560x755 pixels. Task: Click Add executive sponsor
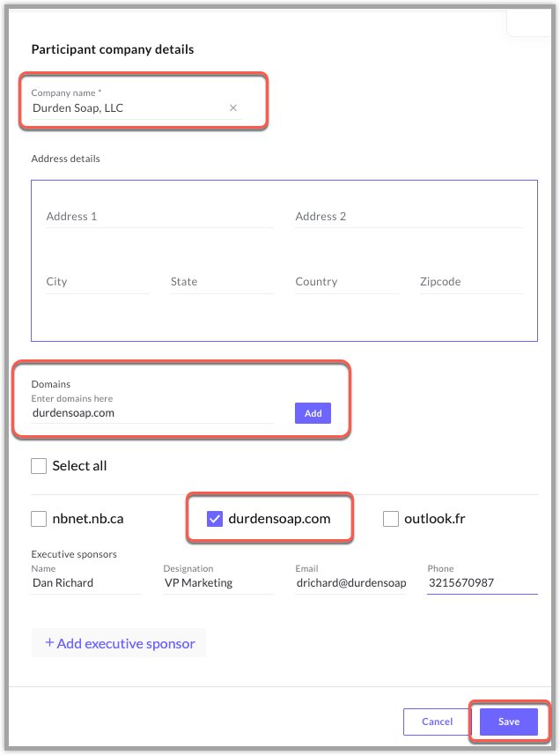tap(119, 643)
